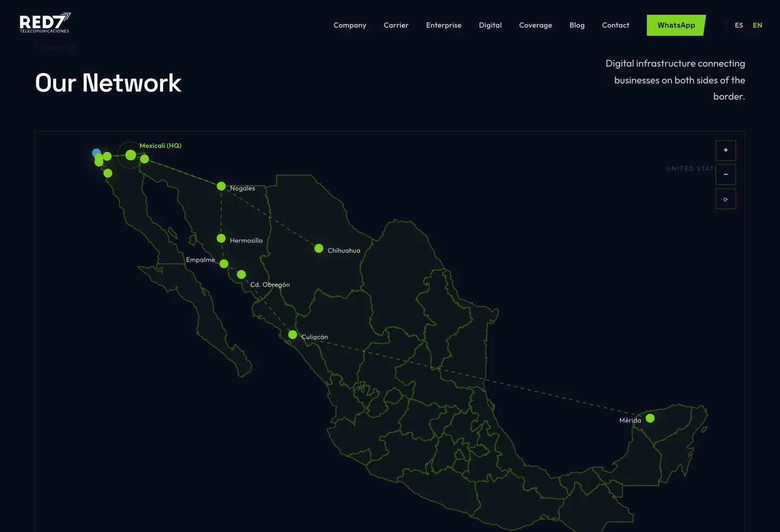Open the Carrier menu
780x532 pixels.
click(x=396, y=25)
